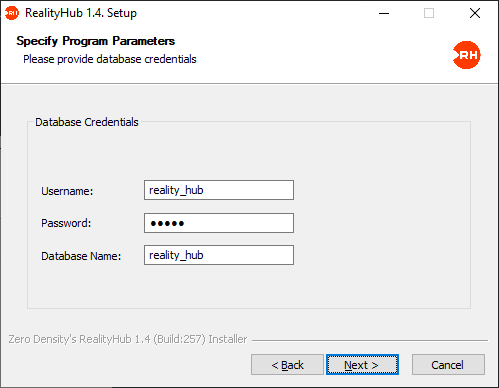Focus the Username input field
This screenshot has width=499, height=388.
(x=219, y=190)
